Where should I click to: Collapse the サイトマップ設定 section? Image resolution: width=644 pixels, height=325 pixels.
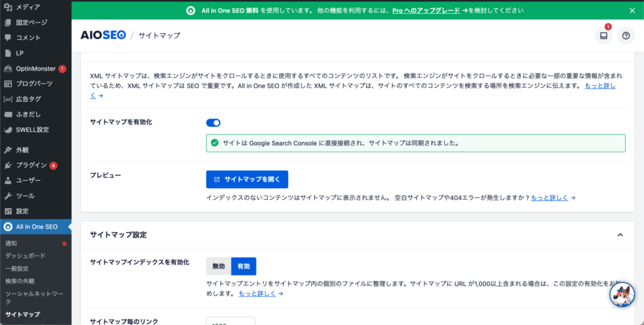(x=620, y=235)
